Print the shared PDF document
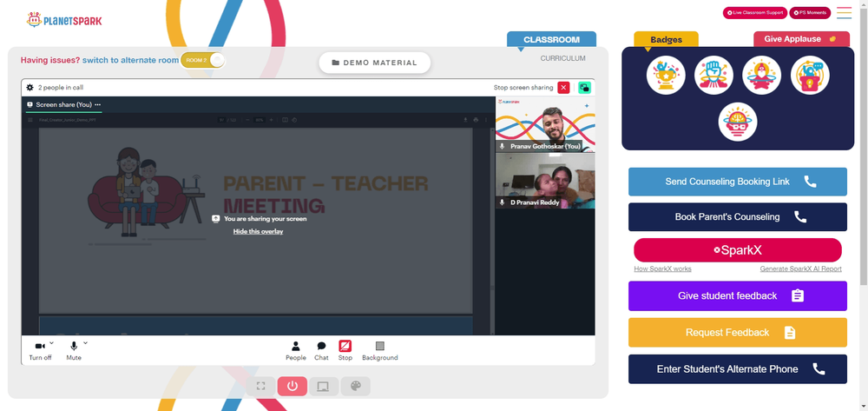 [476, 120]
